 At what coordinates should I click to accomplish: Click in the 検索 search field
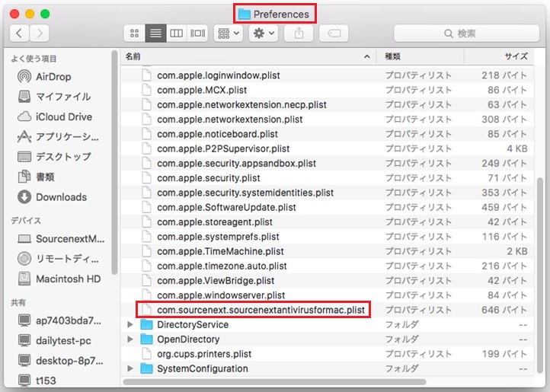(x=466, y=33)
